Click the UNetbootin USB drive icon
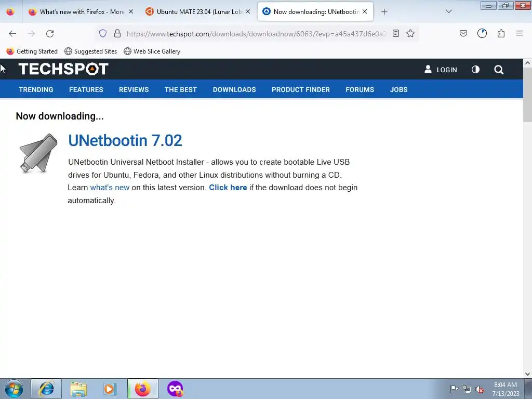This screenshot has width=532, height=399. click(38, 153)
